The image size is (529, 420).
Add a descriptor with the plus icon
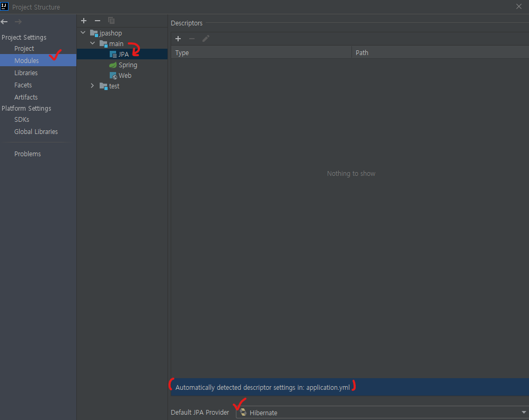click(x=178, y=39)
